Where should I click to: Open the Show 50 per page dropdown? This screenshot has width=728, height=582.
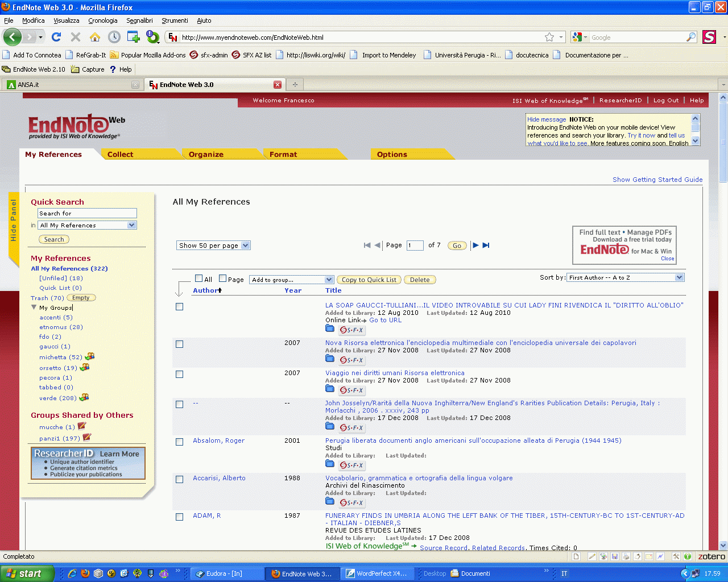tap(213, 246)
